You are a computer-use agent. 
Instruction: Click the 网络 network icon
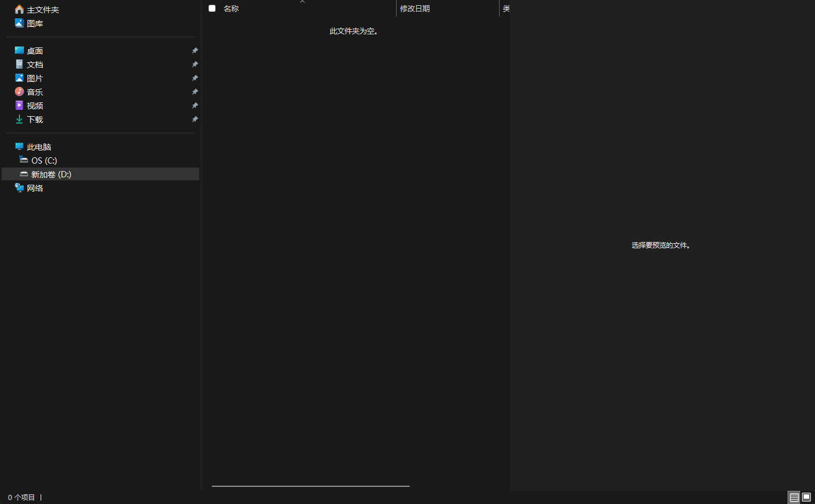click(19, 188)
